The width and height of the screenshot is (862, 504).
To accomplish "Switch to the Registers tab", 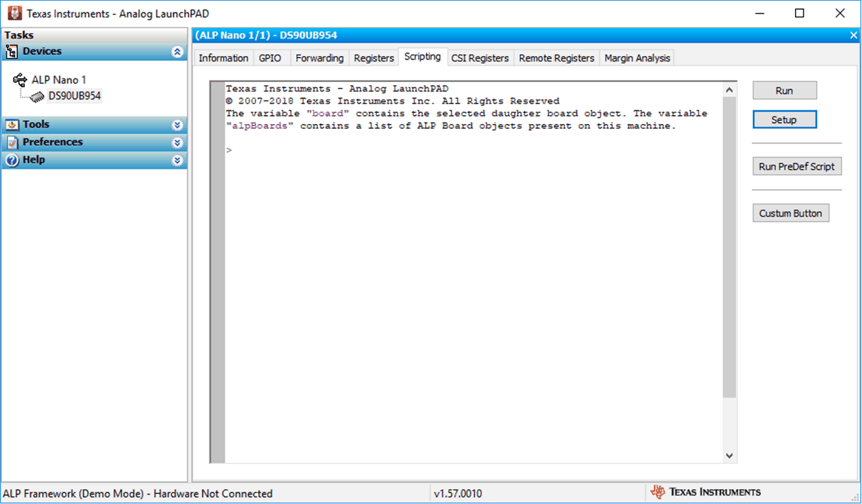I will click(373, 58).
